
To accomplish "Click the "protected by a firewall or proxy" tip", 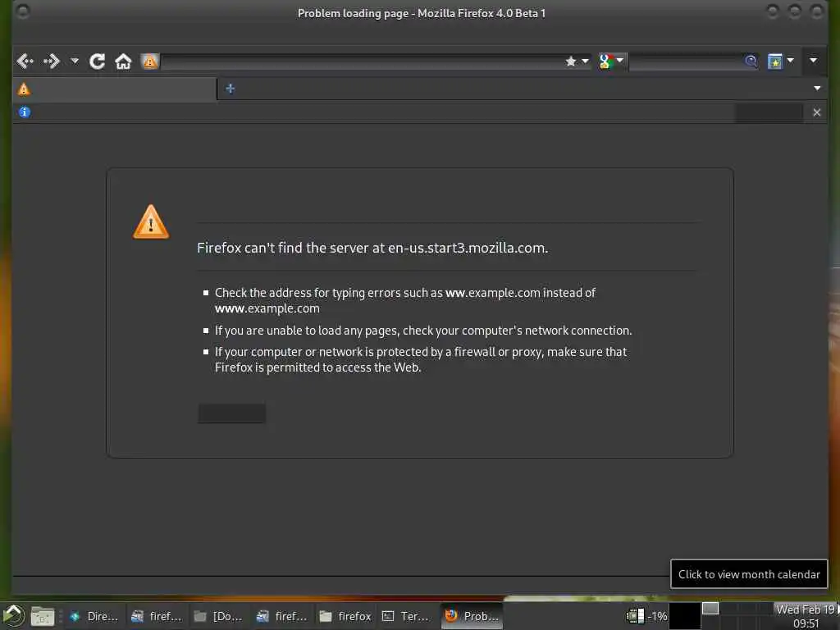I will click(421, 359).
